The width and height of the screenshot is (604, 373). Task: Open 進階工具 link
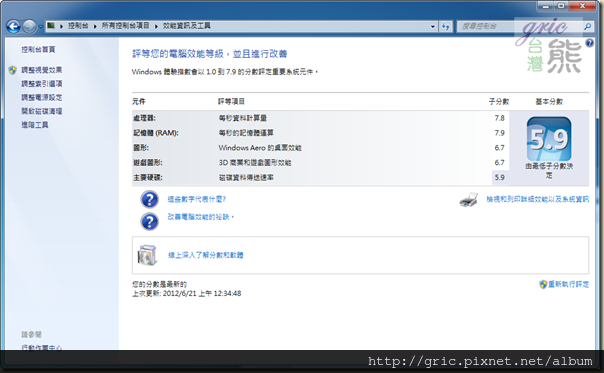(35, 124)
